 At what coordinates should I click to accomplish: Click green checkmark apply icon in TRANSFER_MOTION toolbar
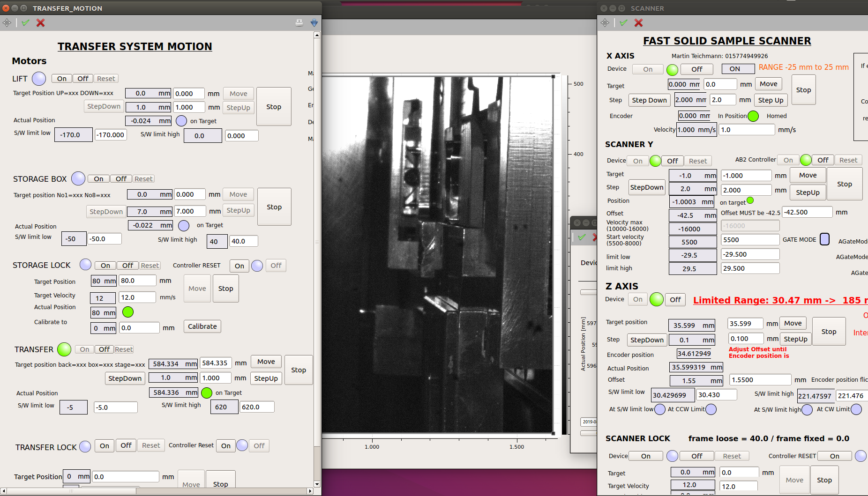(x=25, y=22)
